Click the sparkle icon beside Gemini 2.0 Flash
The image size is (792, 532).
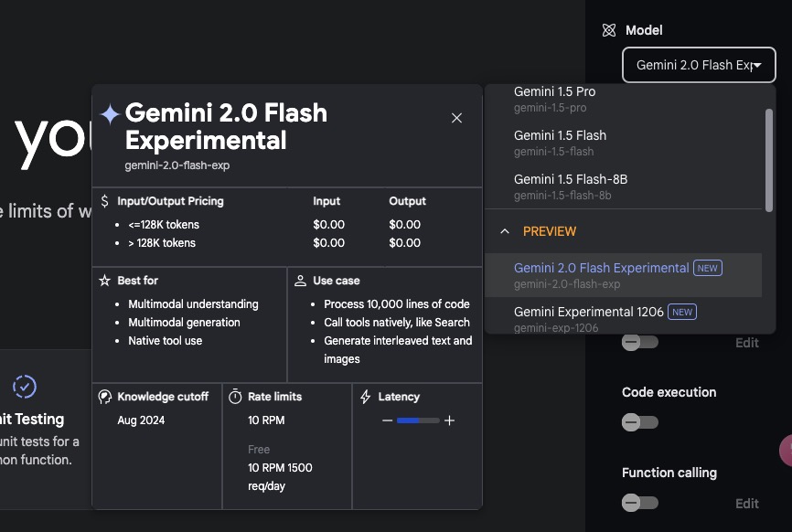(x=110, y=114)
